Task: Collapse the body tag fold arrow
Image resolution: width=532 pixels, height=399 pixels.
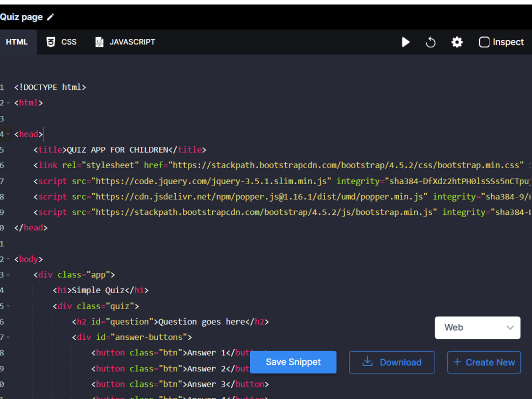Action: [8, 259]
